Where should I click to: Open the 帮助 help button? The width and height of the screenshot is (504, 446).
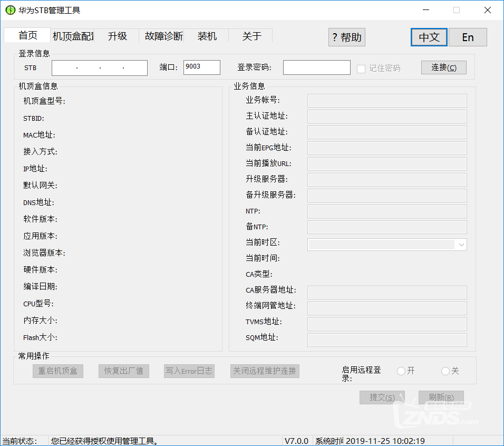pos(347,37)
